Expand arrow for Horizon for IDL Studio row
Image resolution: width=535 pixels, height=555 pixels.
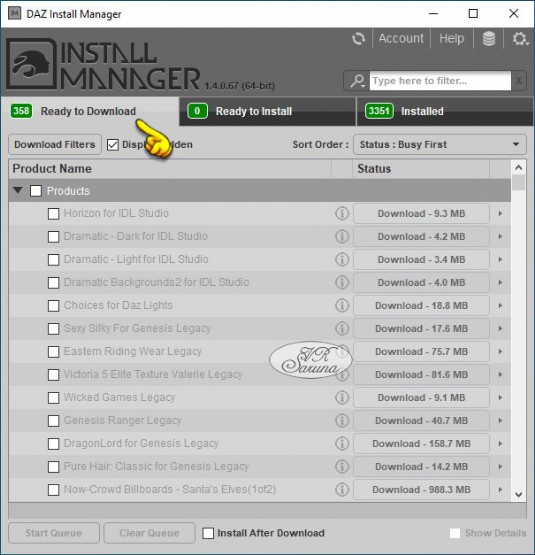tap(500, 213)
